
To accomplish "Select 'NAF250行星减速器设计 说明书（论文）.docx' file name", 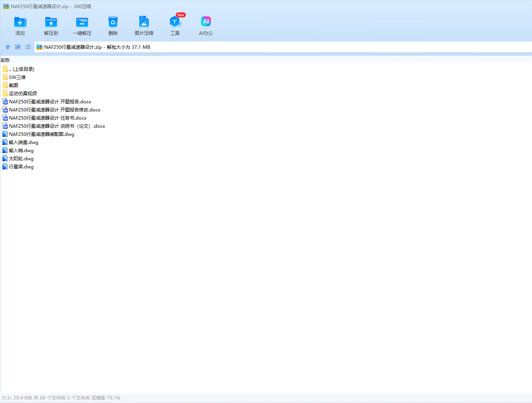I will click(57, 126).
